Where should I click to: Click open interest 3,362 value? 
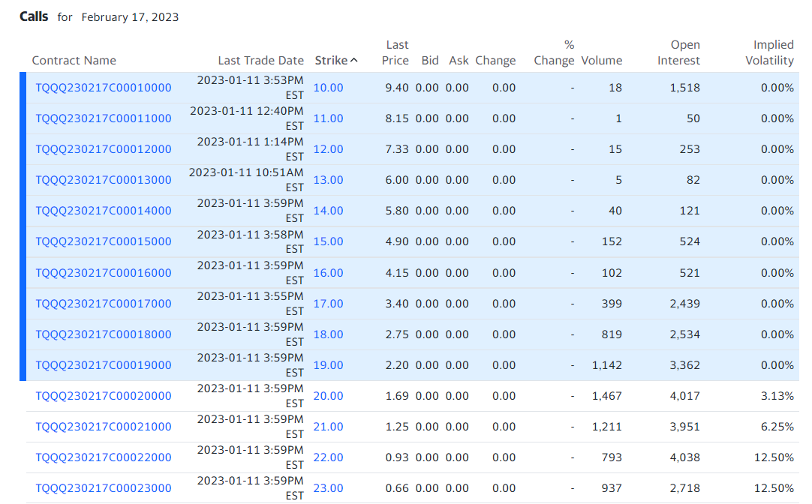click(x=684, y=365)
